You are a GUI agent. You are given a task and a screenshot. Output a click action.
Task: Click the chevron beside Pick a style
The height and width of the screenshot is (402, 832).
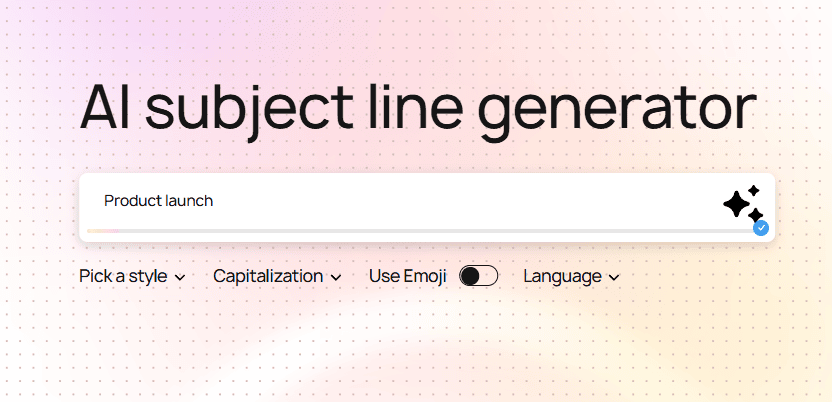click(180, 277)
